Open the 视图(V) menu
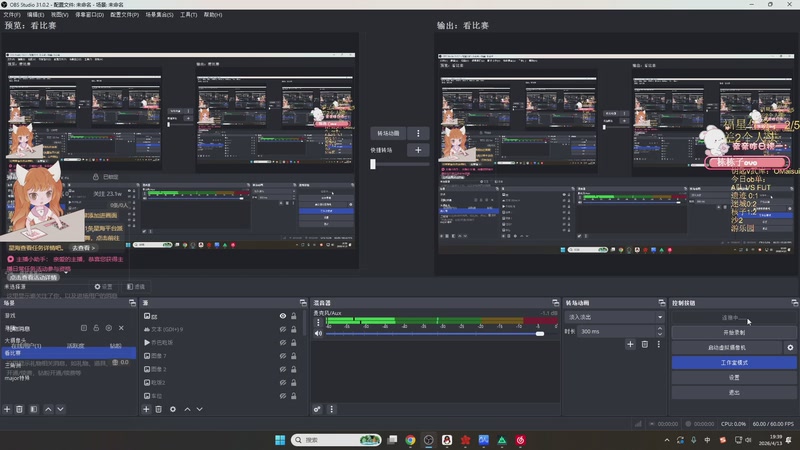Screen dimensions: 800x450 pos(59,15)
